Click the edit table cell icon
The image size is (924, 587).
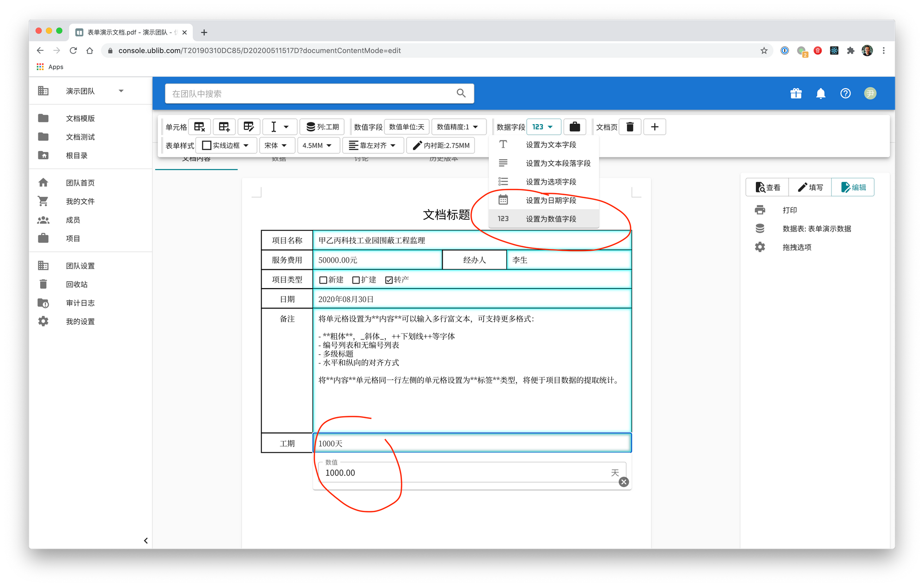(249, 127)
